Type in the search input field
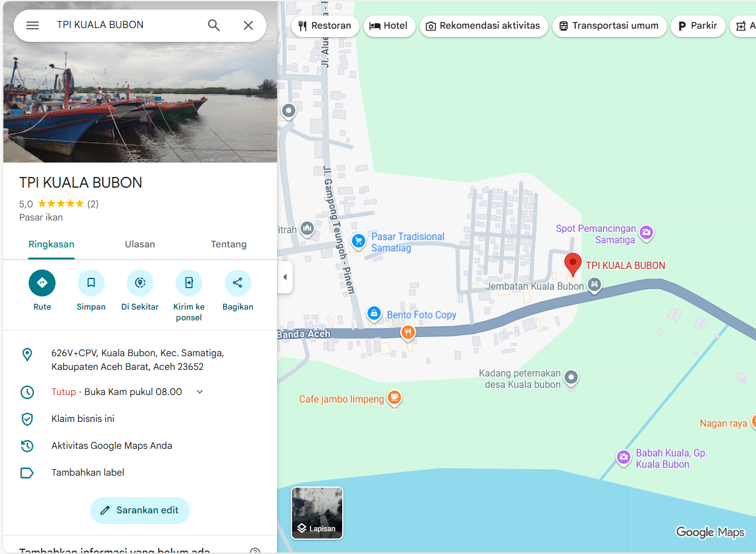 [x=125, y=25]
